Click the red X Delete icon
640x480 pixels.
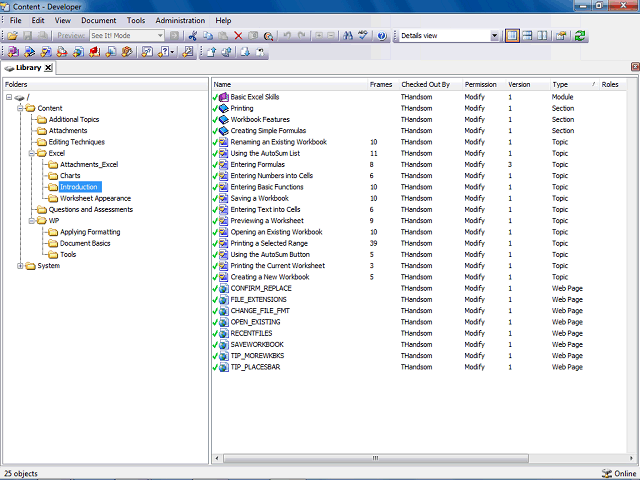238,36
